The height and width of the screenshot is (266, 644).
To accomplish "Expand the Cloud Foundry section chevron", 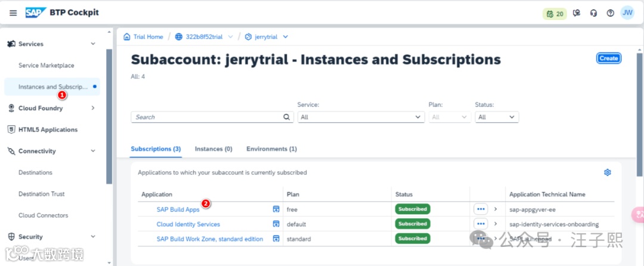I will click(x=93, y=108).
